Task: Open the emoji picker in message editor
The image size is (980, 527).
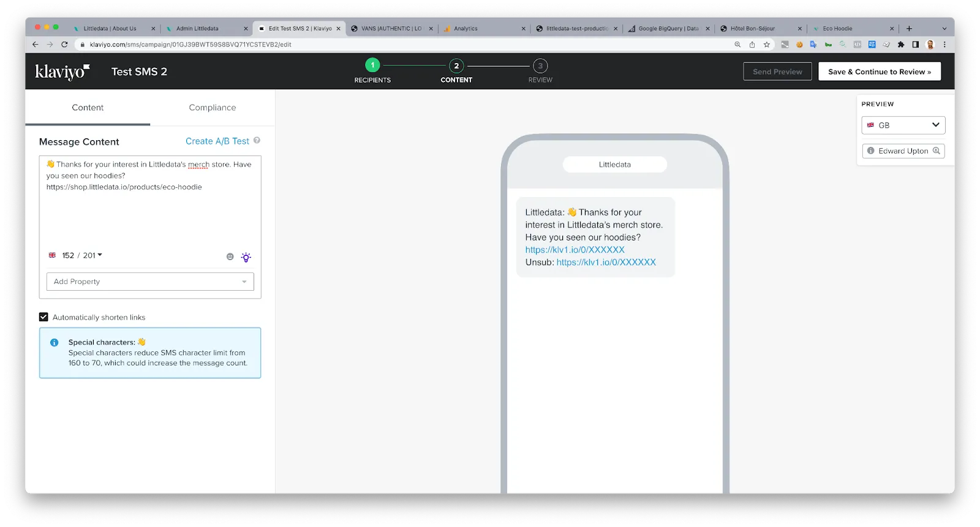Action: pos(230,257)
